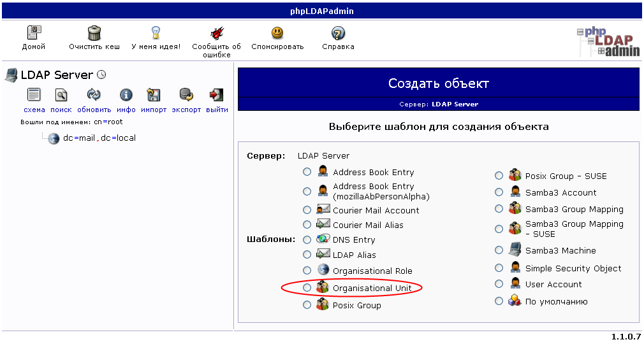This screenshot has width=644, height=342.
Task: Select the Courier Mail Account radio button
Action: point(307,210)
